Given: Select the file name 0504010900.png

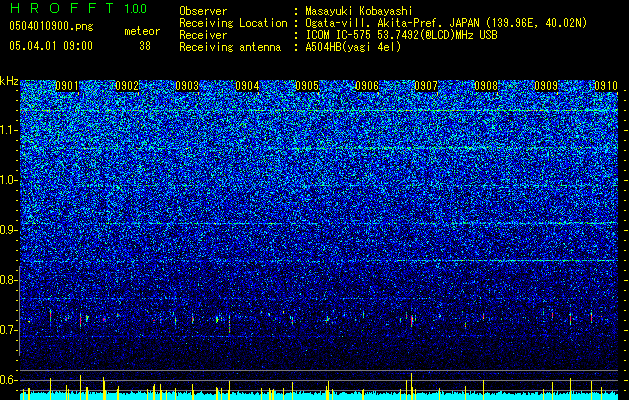Looking at the screenshot, I should (51, 27).
